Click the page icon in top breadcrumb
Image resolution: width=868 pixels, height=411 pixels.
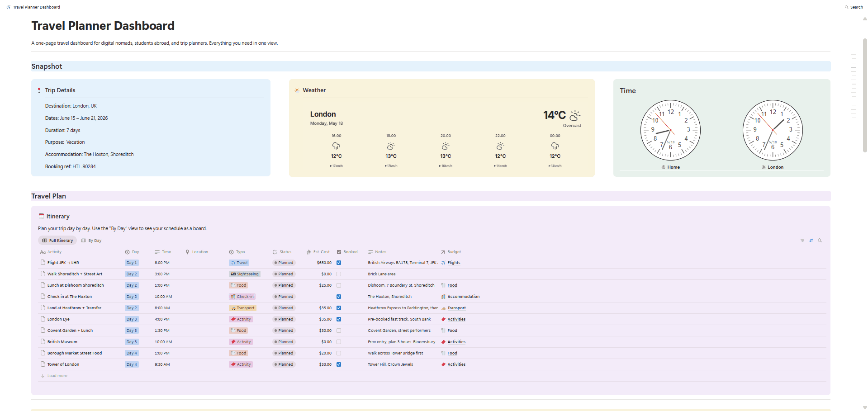tap(8, 7)
